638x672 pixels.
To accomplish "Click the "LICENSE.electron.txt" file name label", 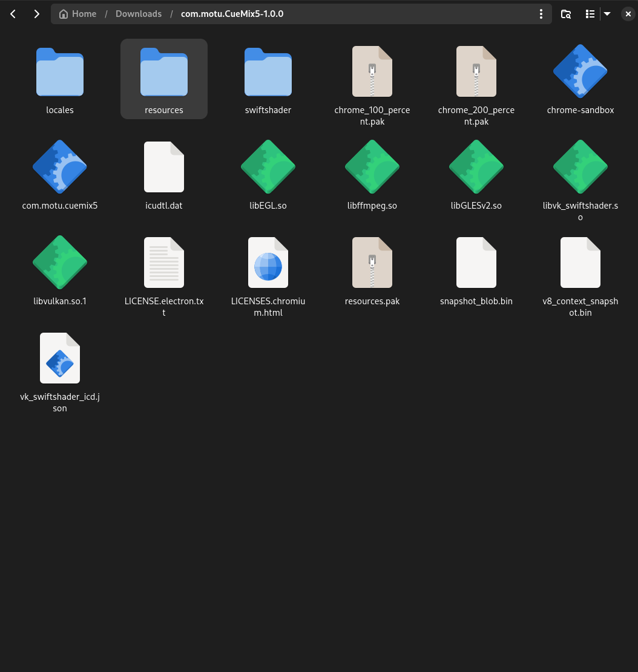I will [164, 307].
